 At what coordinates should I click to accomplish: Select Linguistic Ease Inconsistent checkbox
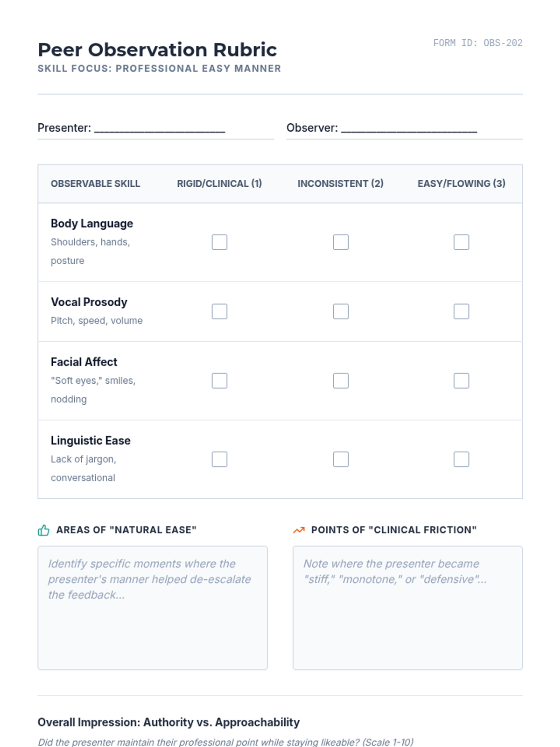coord(341,459)
